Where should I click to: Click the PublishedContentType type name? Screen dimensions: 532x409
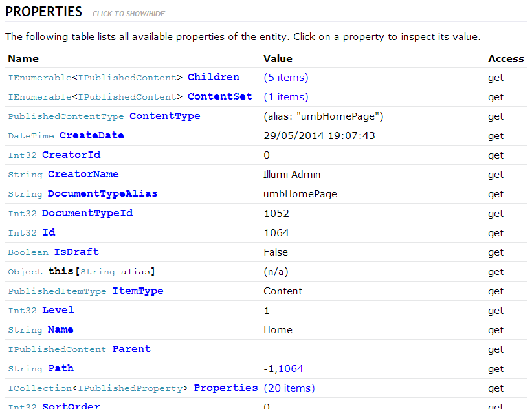(x=66, y=116)
